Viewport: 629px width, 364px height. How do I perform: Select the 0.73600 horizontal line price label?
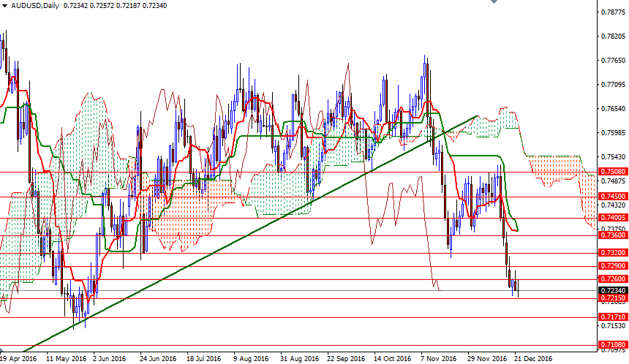coord(614,235)
